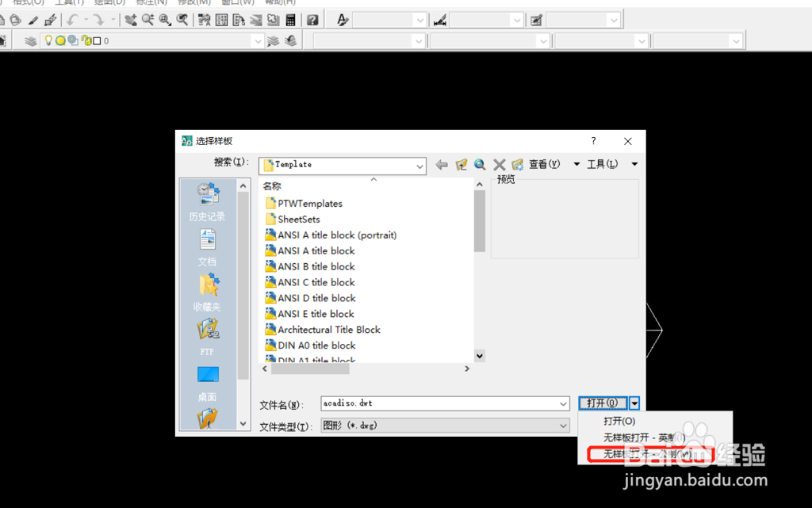Open the undo history dropdown arrow

[x=86, y=20]
